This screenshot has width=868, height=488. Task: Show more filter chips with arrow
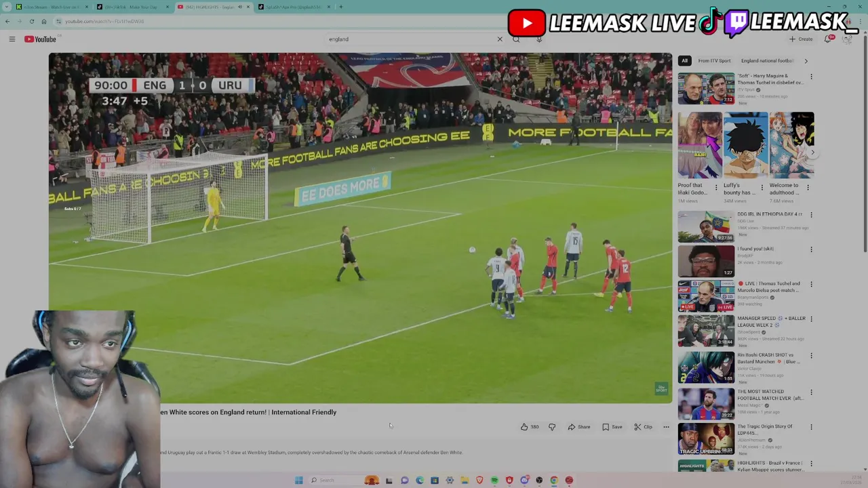pyautogui.click(x=806, y=61)
